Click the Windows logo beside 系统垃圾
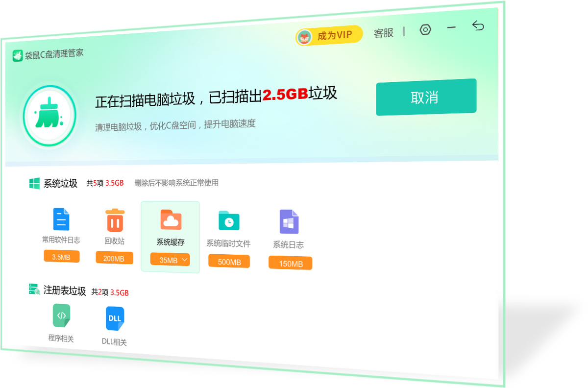 coord(34,183)
